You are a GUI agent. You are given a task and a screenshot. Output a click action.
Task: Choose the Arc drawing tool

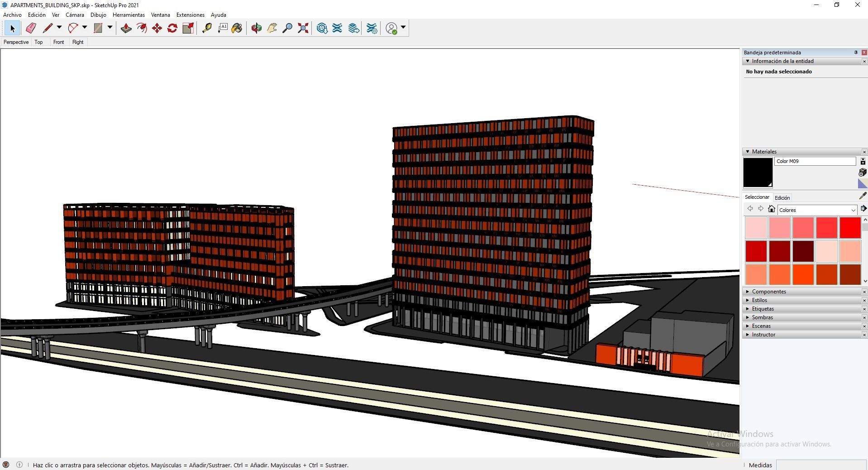(x=73, y=28)
